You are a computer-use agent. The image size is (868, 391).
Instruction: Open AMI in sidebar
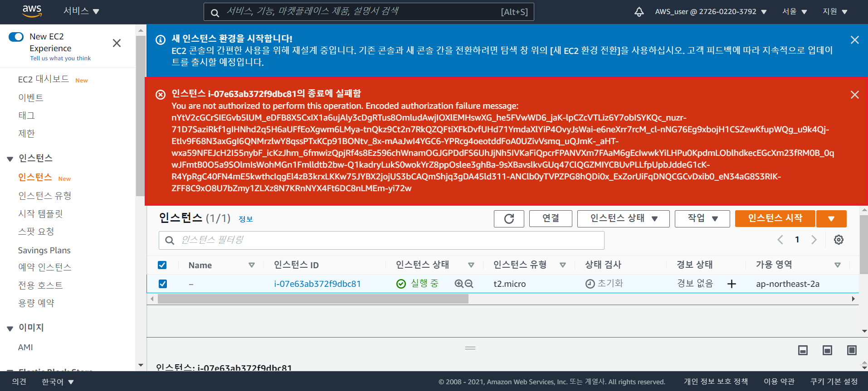point(25,348)
